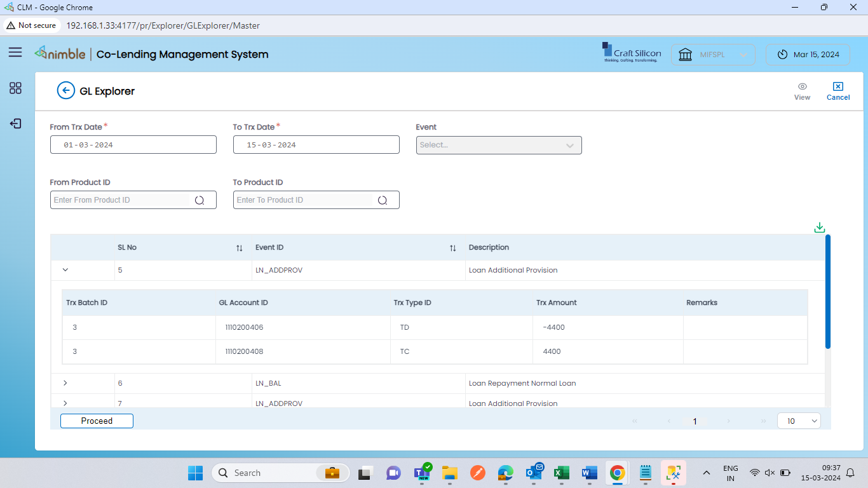
Task: Search To Product ID lookup icon
Action: tap(383, 200)
